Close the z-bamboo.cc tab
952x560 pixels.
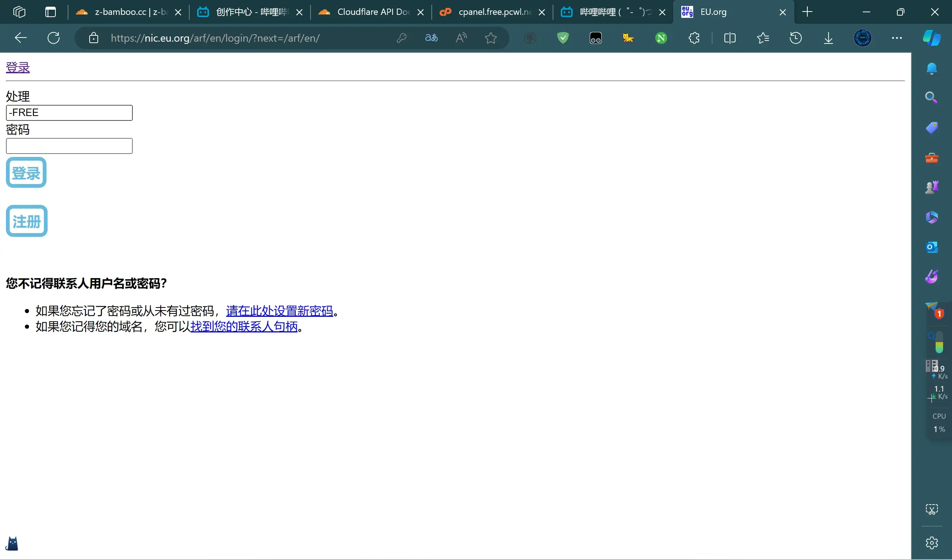178,13
